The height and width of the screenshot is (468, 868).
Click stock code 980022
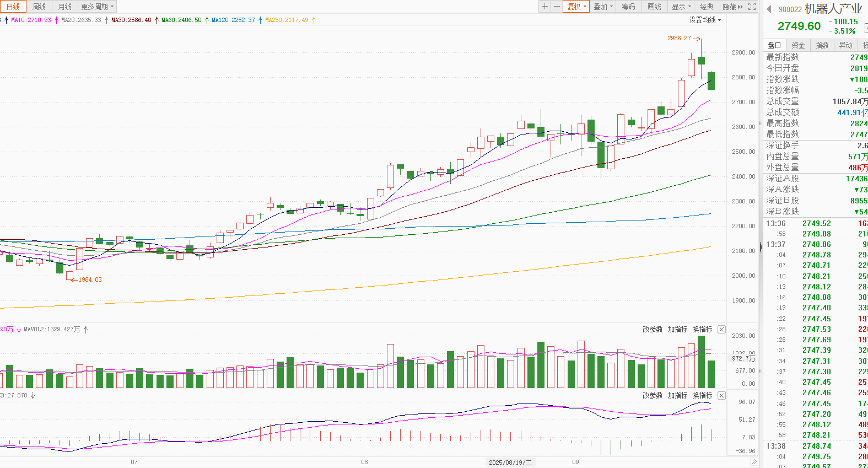point(790,9)
